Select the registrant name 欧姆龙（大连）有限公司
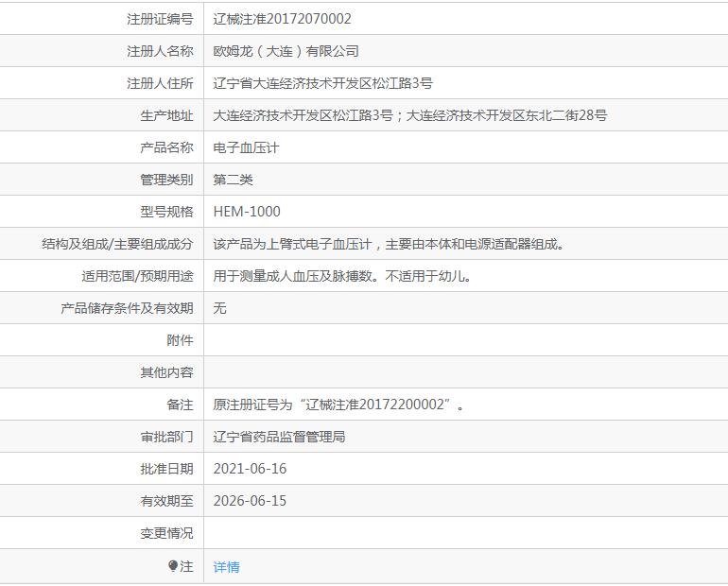The height and width of the screenshot is (586, 728). tap(286, 51)
